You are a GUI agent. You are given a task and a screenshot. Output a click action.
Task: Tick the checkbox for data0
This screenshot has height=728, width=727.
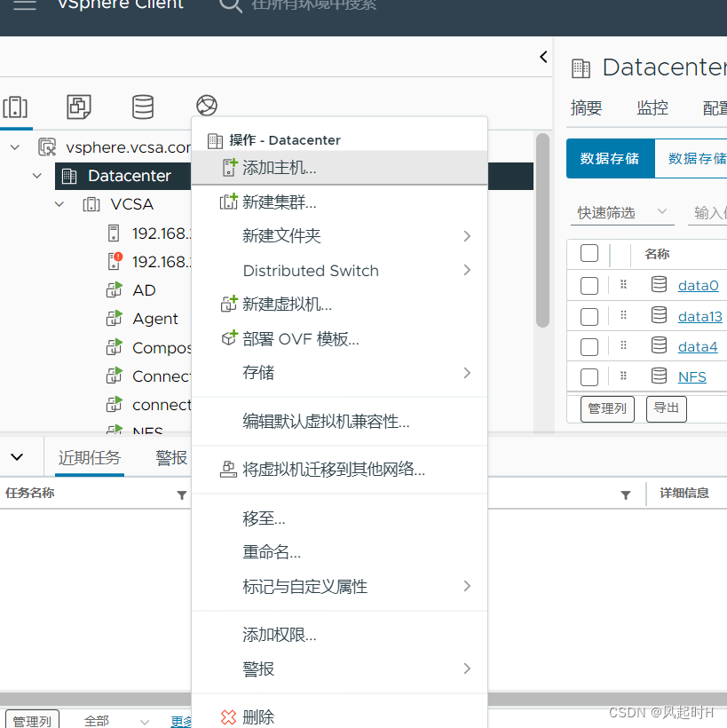(589, 286)
